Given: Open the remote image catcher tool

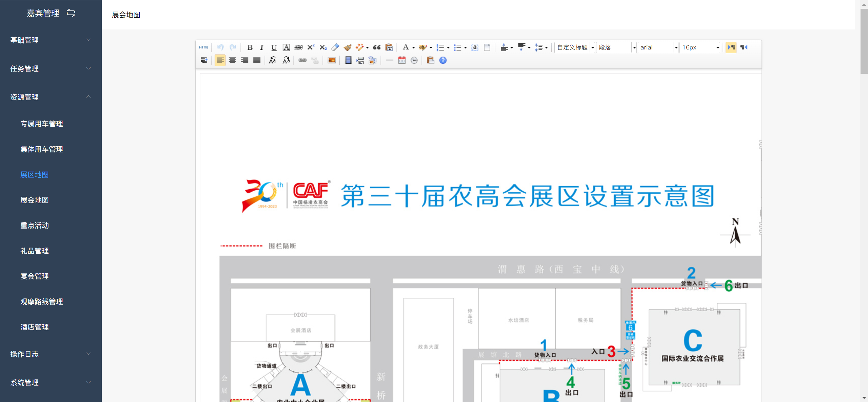Looking at the screenshot, I should [373, 60].
